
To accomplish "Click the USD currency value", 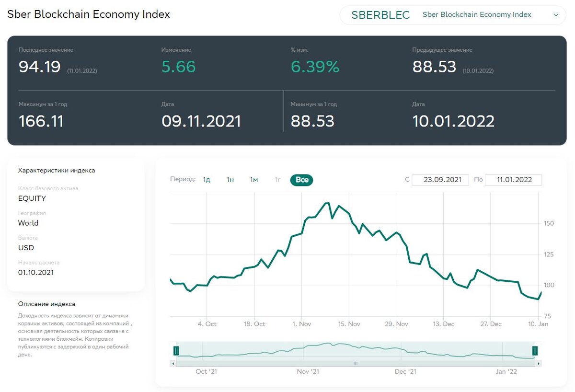I will (26, 248).
